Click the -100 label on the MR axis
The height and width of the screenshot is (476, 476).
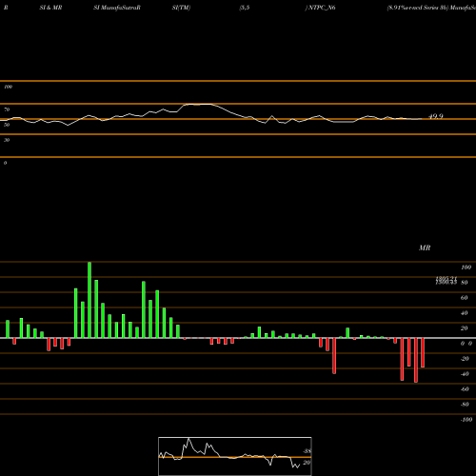tap(466, 420)
